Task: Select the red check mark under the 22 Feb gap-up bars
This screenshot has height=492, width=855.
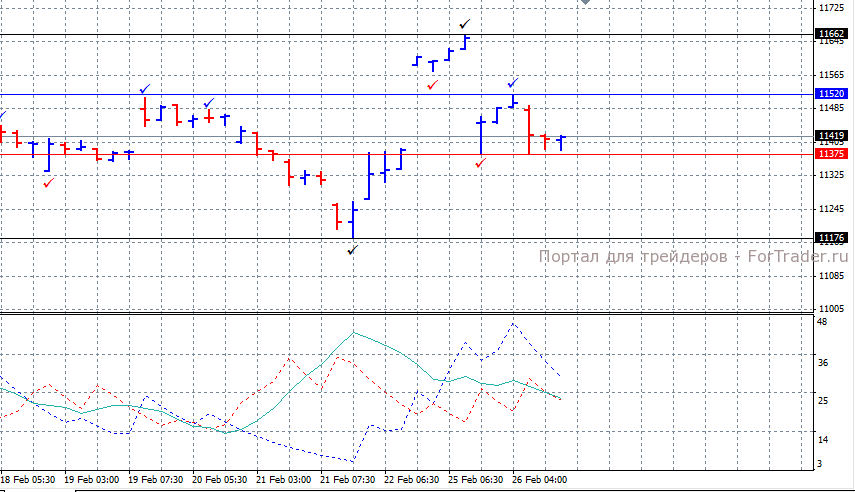Action: point(432,85)
